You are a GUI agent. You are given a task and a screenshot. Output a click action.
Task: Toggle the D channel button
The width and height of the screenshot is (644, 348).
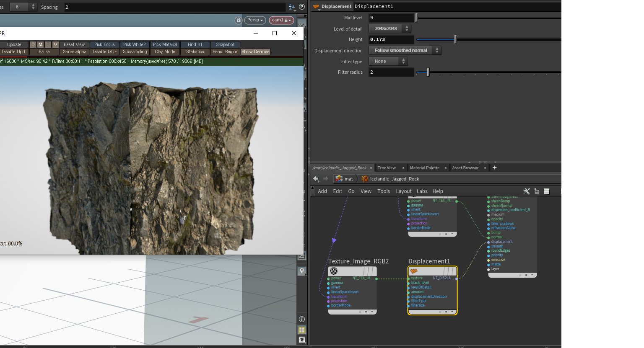[x=33, y=44]
